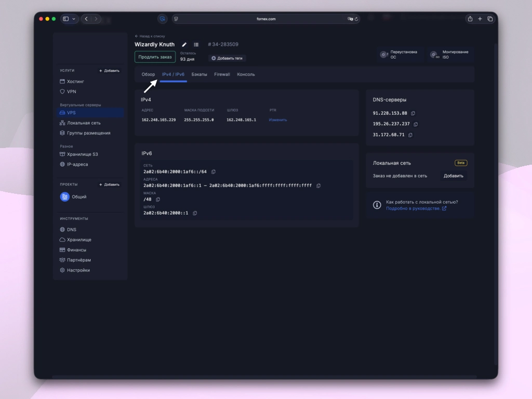532x399 pixels.
Task: Switch to the Firewall tab
Action: coord(222,74)
